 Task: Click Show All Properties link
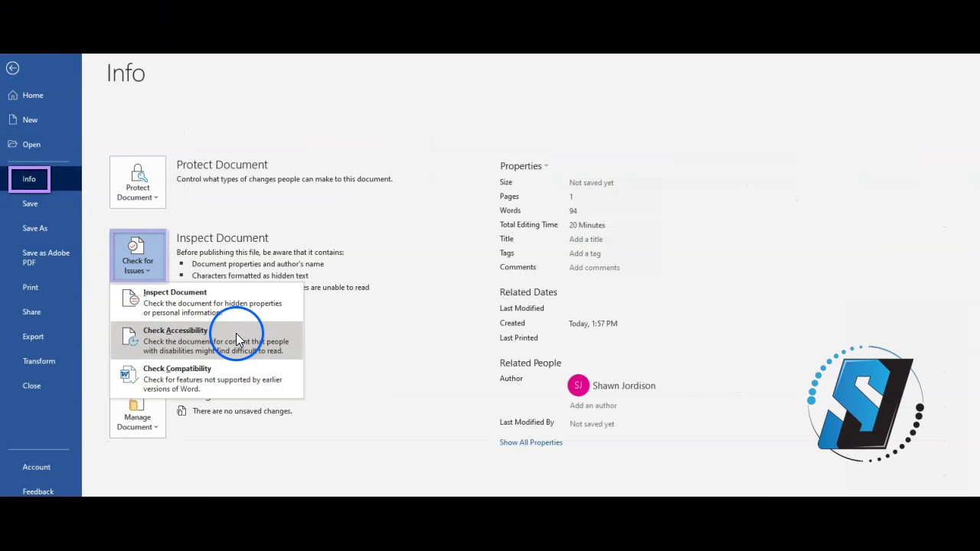(x=531, y=442)
